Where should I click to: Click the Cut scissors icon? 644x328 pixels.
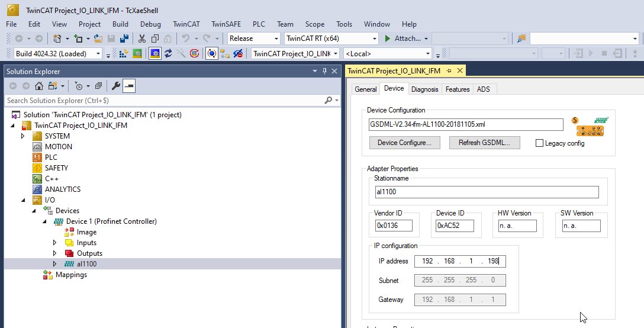click(x=142, y=38)
